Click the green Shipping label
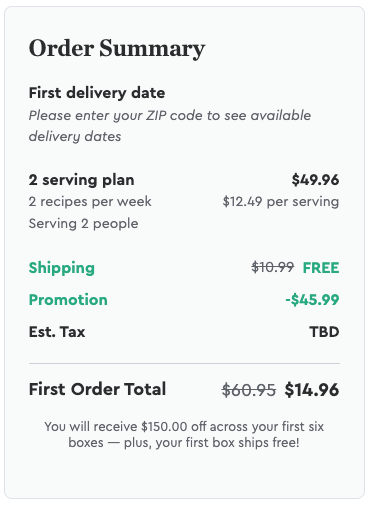372x507 pixels. (62, 268)
